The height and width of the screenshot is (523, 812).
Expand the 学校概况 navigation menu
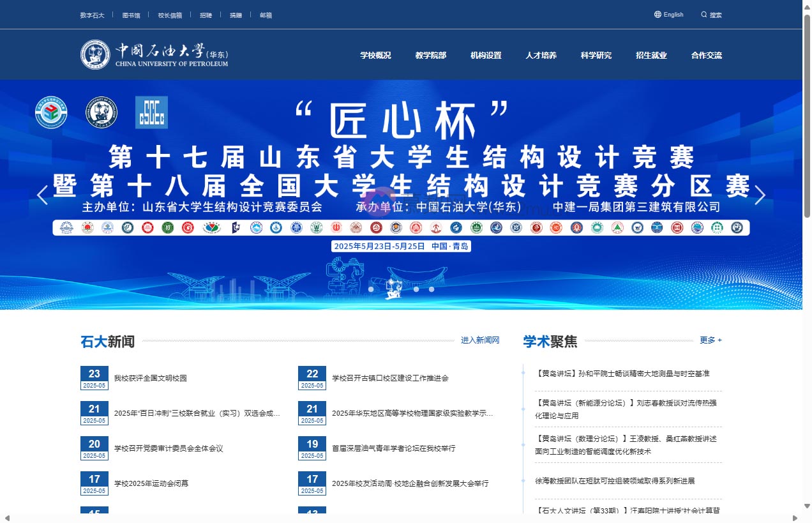[x=375, y=56]
